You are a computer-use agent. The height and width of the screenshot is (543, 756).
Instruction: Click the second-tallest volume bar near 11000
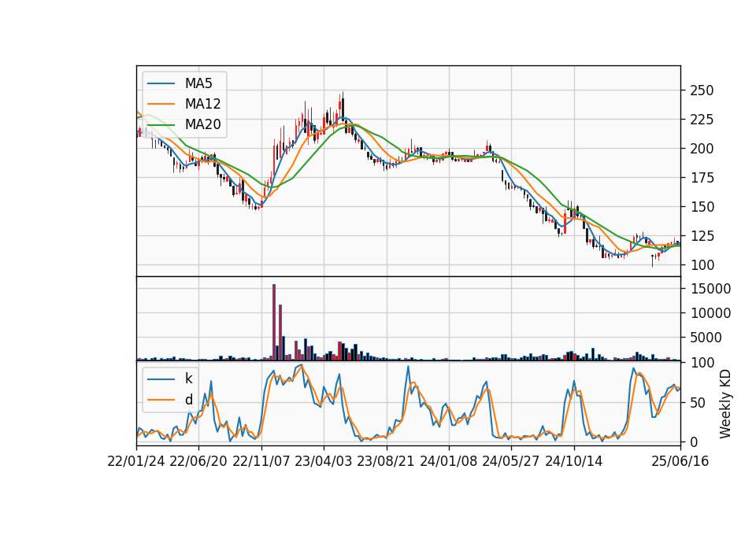point(280,332)
